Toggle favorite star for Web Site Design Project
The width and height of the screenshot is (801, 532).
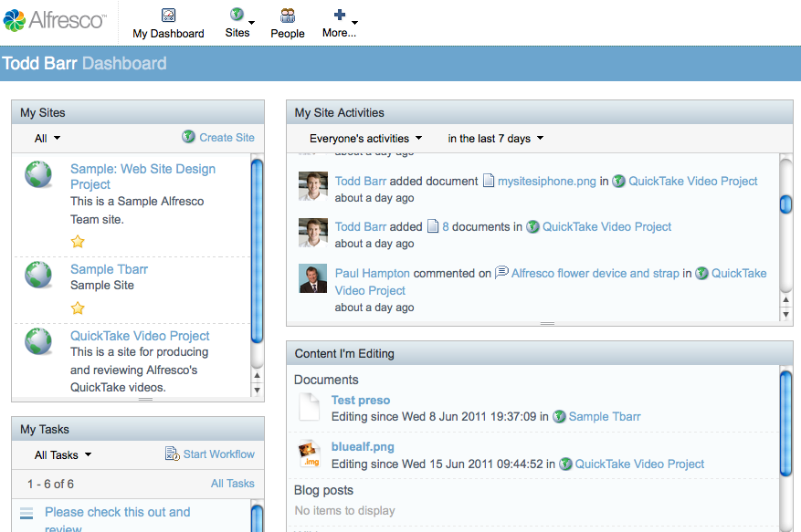click(78, 242)
